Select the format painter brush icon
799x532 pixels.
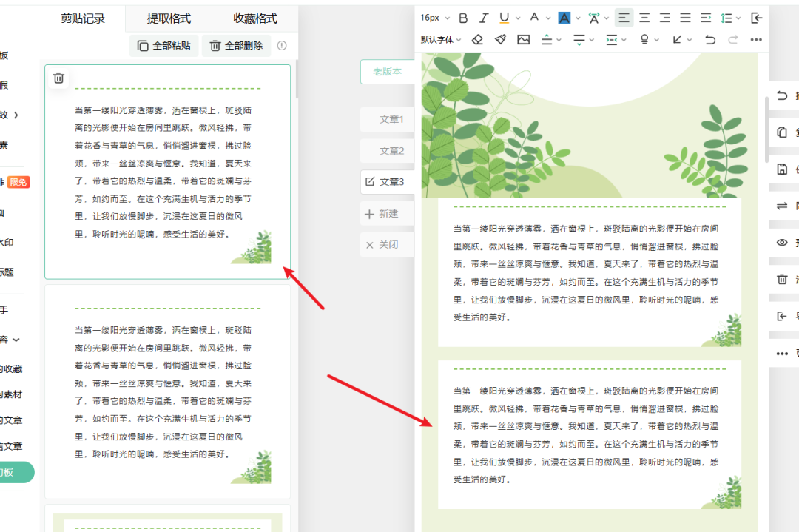(500, 39)
